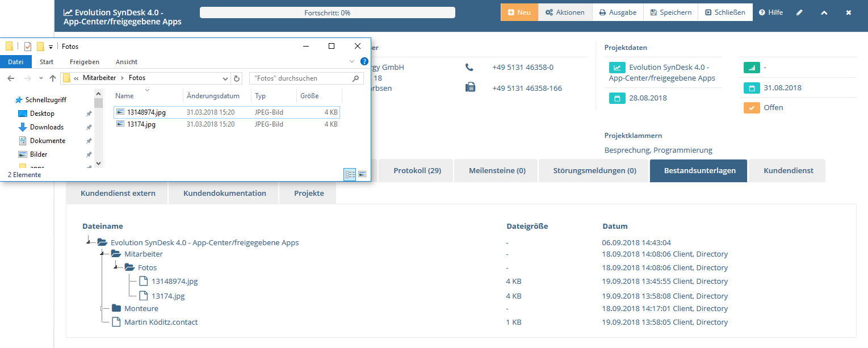This screenshot has width=868, height=348.
Task: Switch to the Meilensteine (0) tab
Action: tap(497, 170)
